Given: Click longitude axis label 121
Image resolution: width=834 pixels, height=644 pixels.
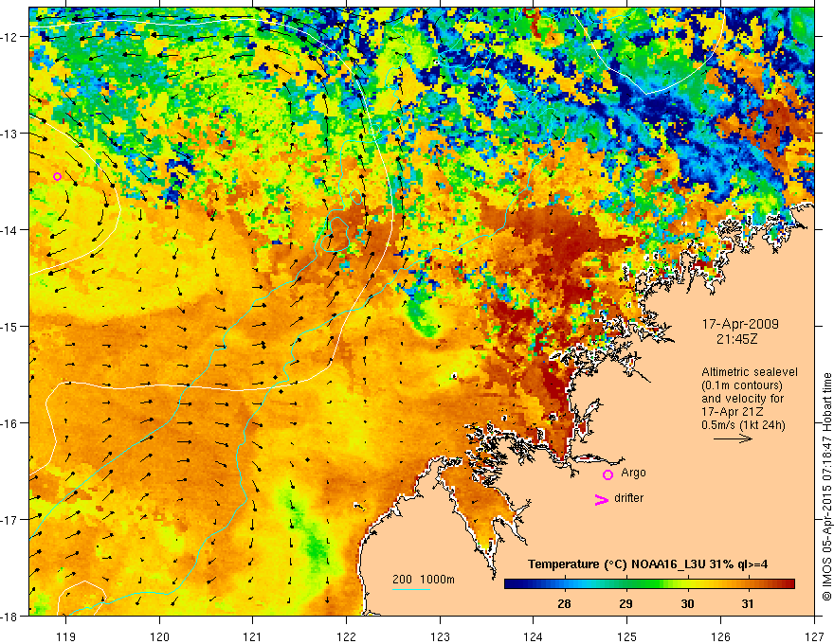Looking at the screenshot, I should click(253, 636).
